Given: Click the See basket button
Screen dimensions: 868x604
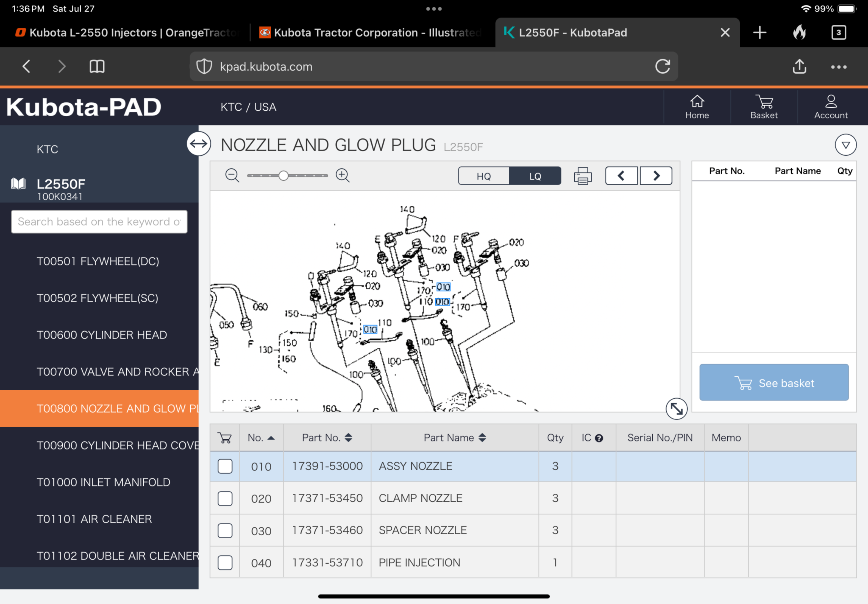Looking at the screenshot, I should pos(774,383).
